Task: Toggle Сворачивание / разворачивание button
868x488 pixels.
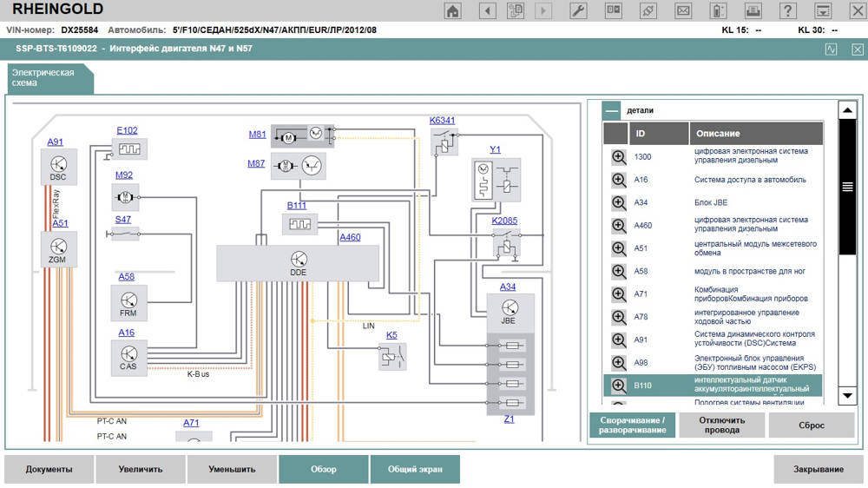Action: tap(631, 425)
